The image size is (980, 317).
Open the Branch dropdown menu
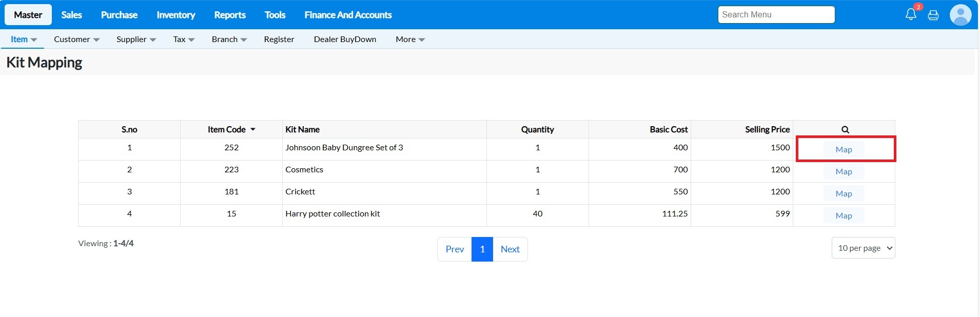pyautogui.click(x=229, y=39)
